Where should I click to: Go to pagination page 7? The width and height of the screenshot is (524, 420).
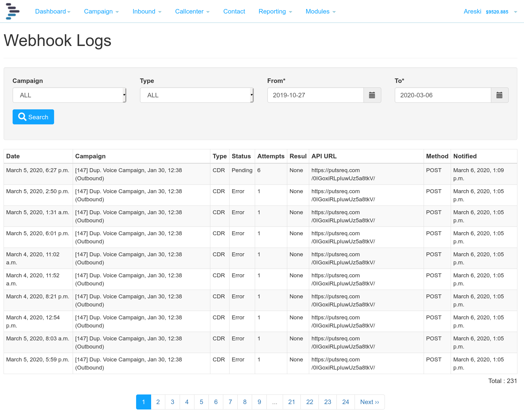(x=230, y=402)
